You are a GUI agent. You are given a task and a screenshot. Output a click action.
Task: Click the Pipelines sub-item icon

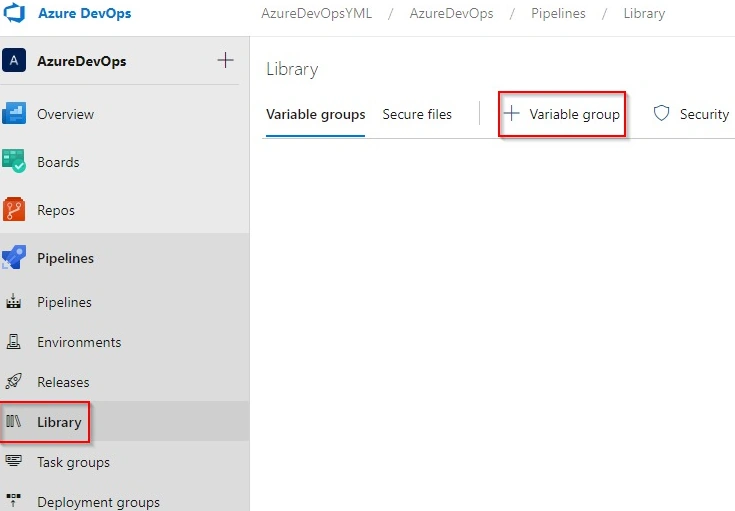[14, 301]
